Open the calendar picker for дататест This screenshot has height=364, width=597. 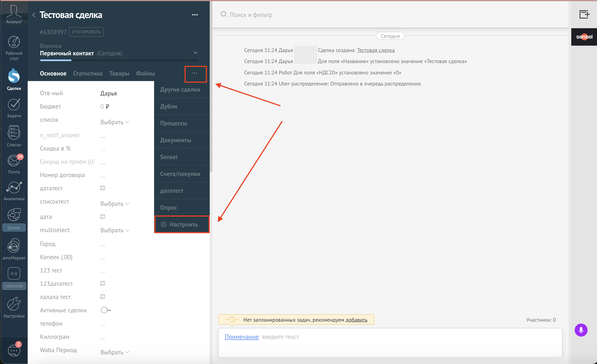[x=103, y=188]
